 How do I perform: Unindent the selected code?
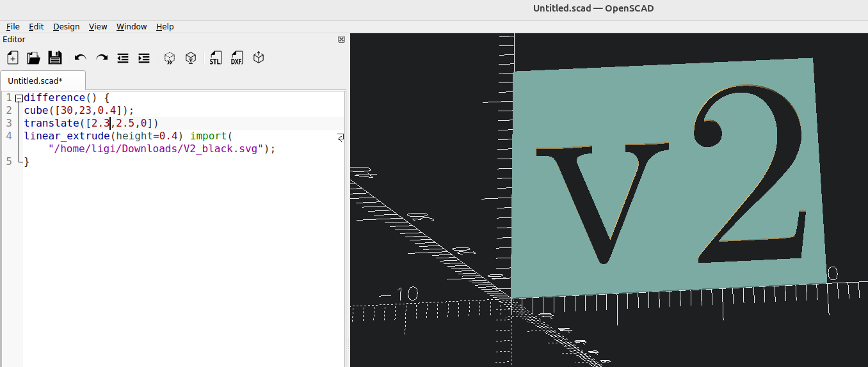(123, 58)
